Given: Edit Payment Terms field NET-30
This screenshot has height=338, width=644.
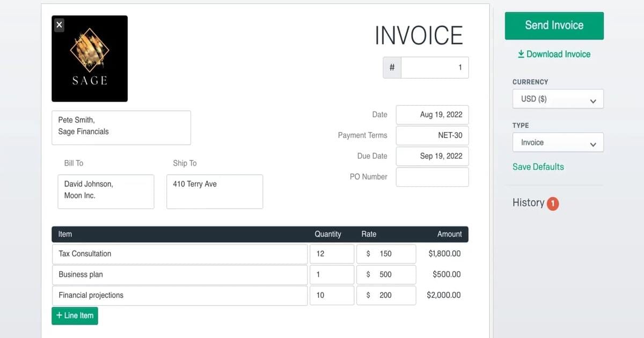Looking at the screenshot, I should (433, 136).
